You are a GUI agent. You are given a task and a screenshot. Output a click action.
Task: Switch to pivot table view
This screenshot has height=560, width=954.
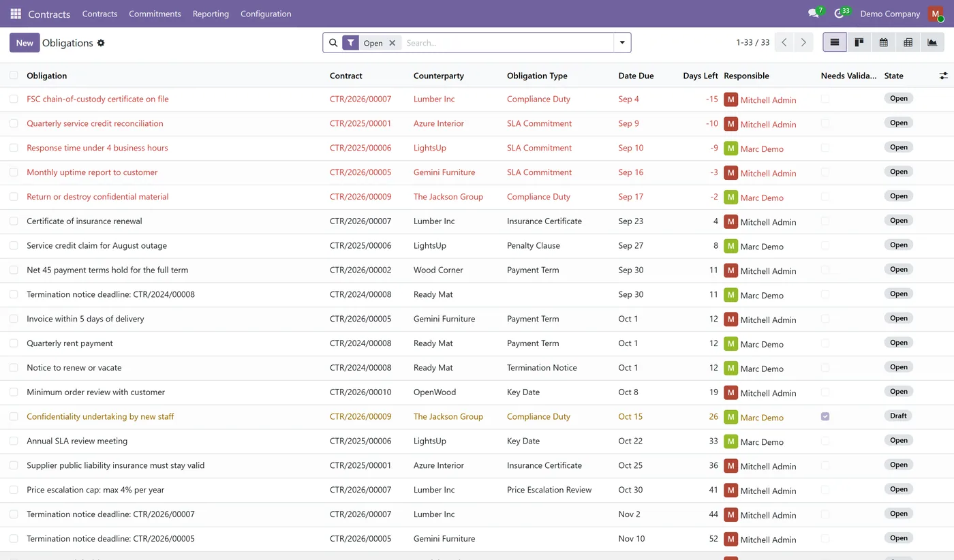pyautogui.click(x=908, y=42)
